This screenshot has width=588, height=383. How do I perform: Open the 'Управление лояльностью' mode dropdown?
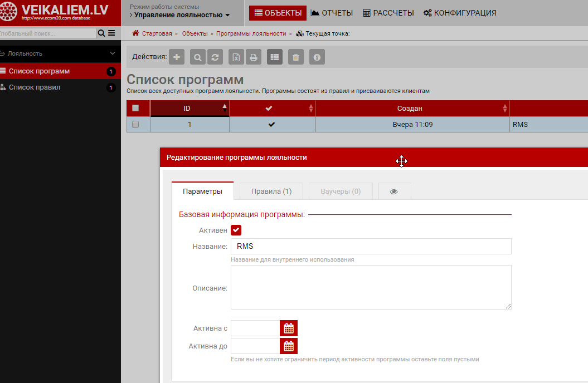coord(182,15)
